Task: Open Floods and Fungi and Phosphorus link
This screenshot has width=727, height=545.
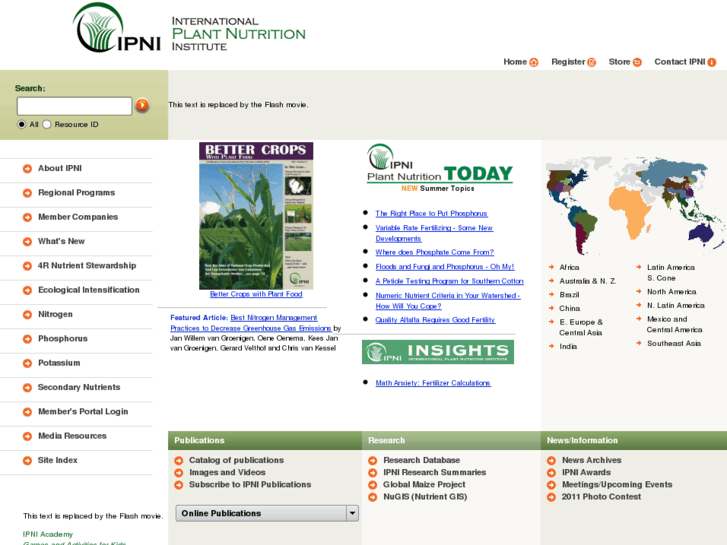Action: click(x=445, y=267)
